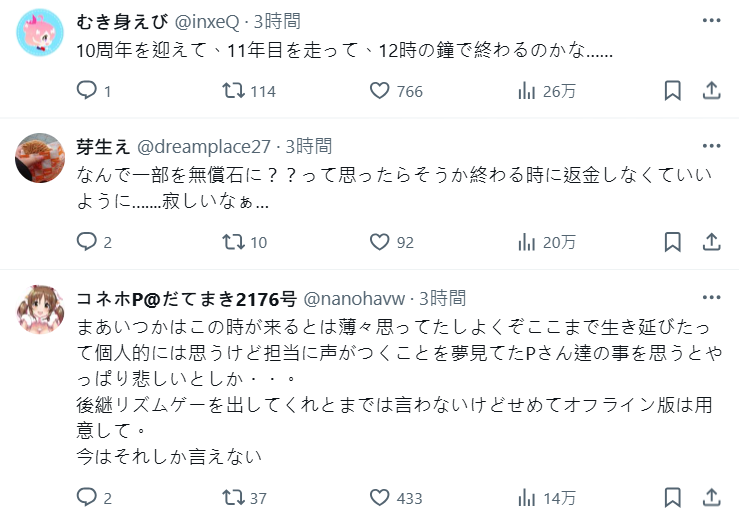Open more menu on 芽生え's tweet
The image size is (739, 518).
[710, 146]
